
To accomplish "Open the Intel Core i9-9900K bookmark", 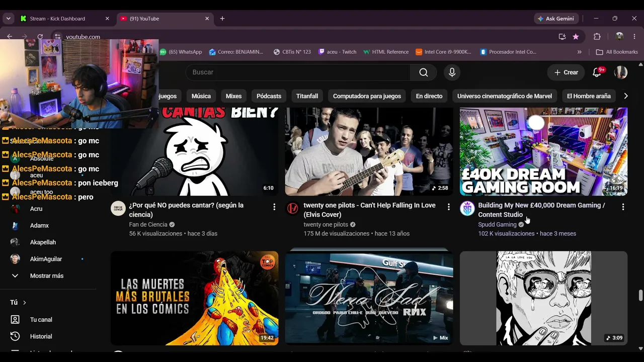I will (x=444, y=52).
